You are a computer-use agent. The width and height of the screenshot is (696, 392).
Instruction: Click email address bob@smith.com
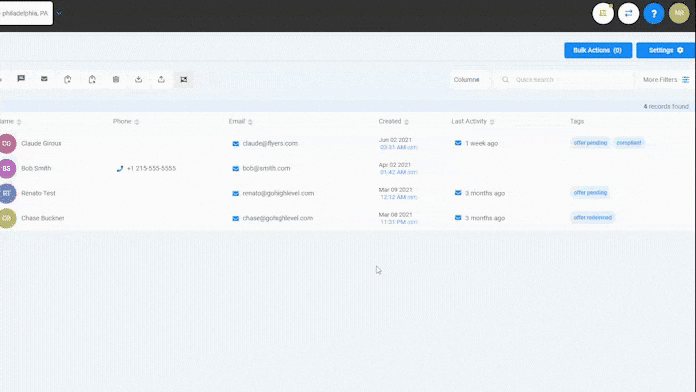[266, 168]
